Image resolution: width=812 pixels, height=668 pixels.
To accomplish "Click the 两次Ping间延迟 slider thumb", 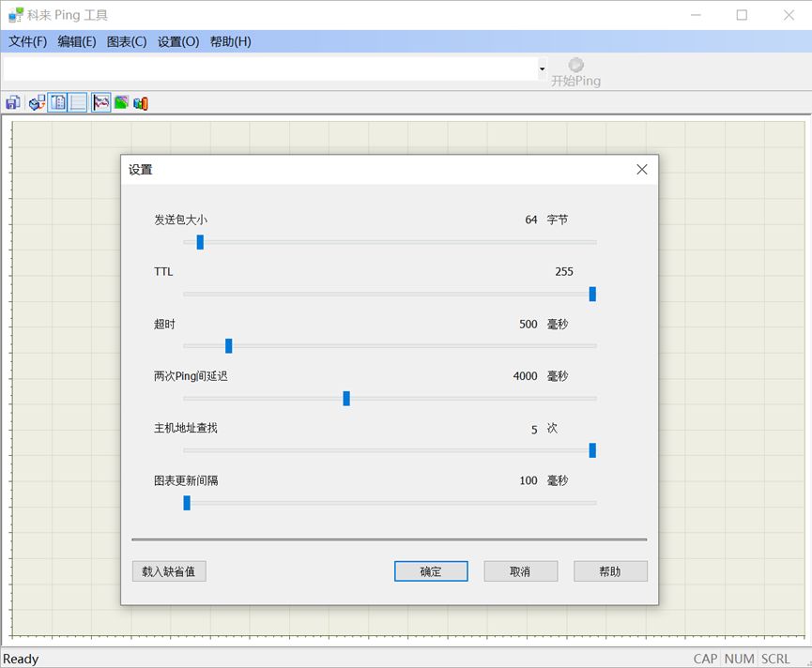I will pyautogui.click(x=346, y=399).
